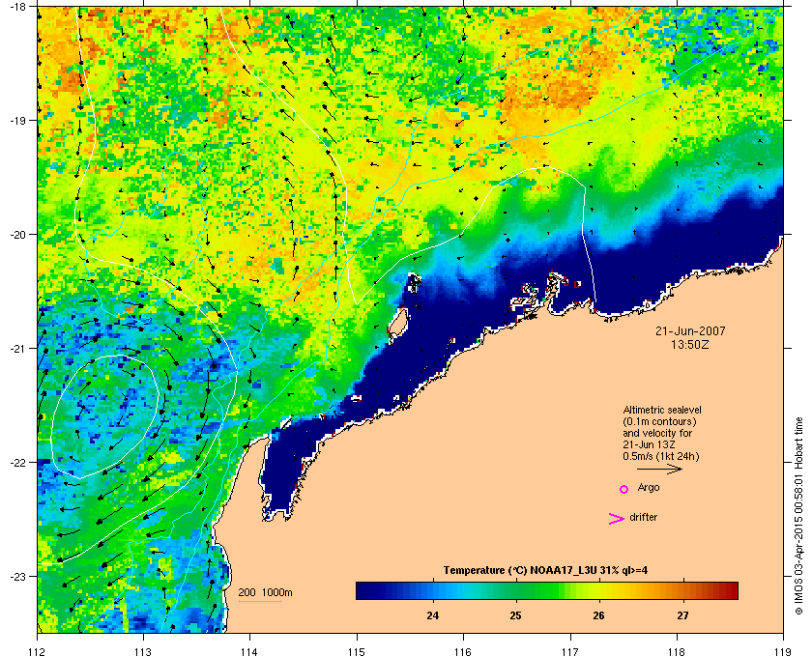Click the '119' longitude axis label

[x=783, y=652]
